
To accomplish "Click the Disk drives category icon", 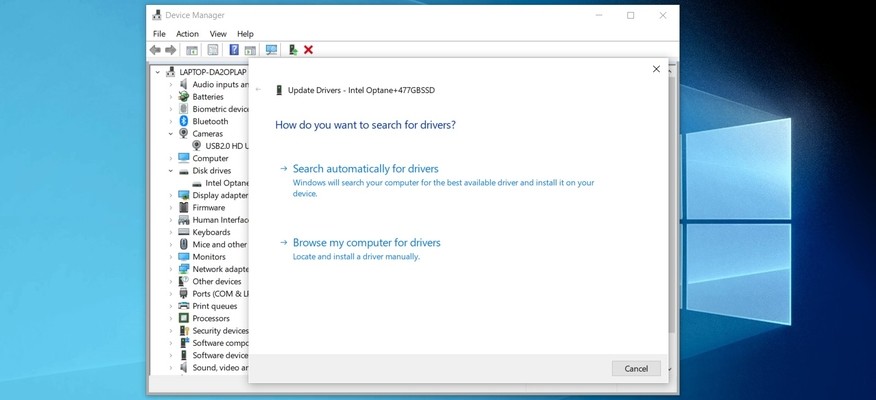I will click(x=183, y=171).
